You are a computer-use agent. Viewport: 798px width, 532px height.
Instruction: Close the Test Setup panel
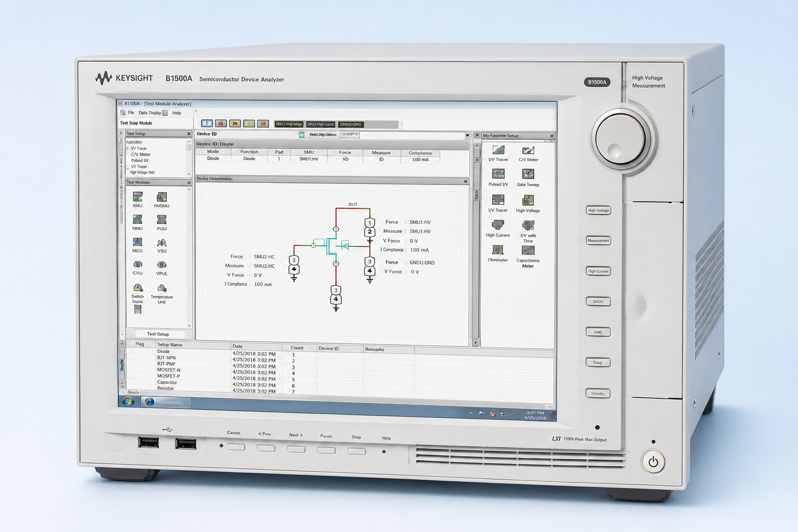point(189,134)
